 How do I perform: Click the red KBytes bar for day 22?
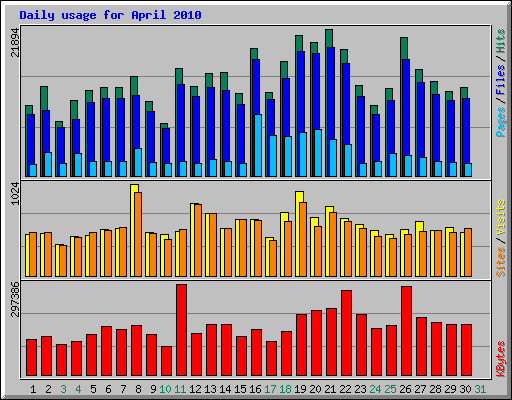(x=346, y=333)
